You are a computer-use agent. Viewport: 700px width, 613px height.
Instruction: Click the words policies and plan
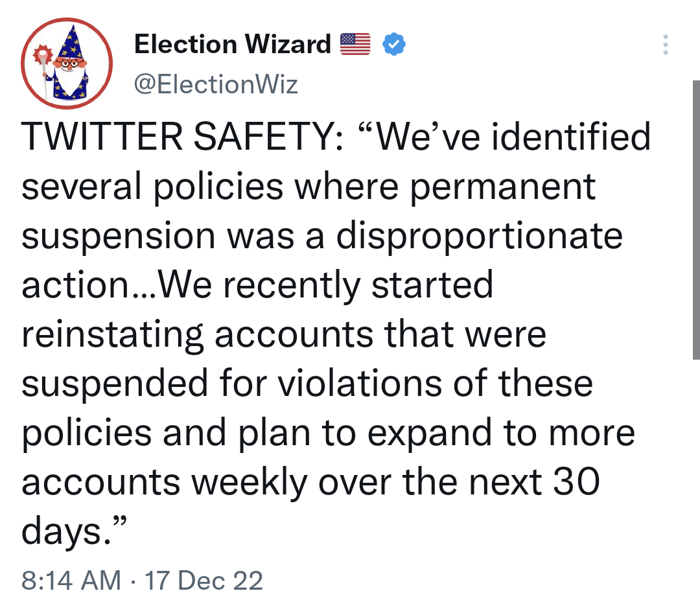tap(166, 433)
